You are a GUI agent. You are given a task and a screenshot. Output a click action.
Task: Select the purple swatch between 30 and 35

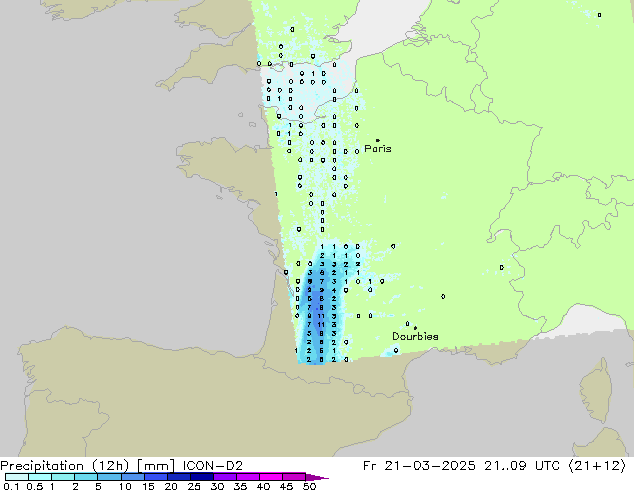point(225,477)
